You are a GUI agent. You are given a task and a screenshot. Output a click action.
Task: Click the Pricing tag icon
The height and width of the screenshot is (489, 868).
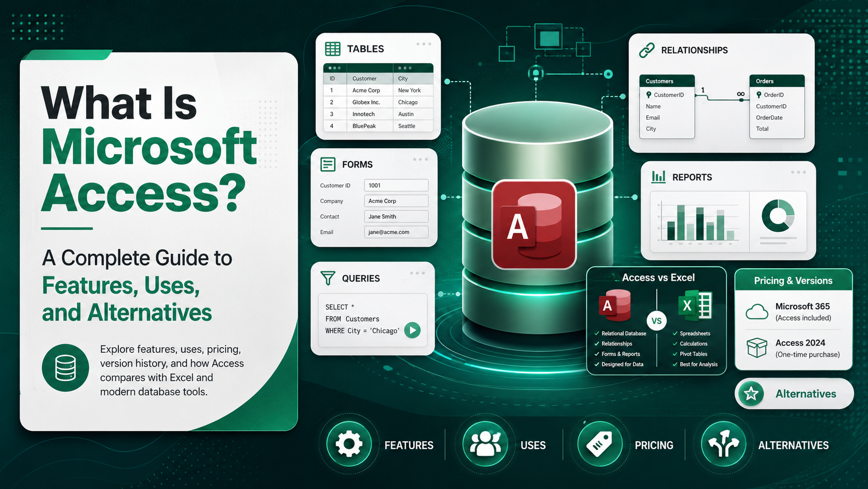[600, 444]
